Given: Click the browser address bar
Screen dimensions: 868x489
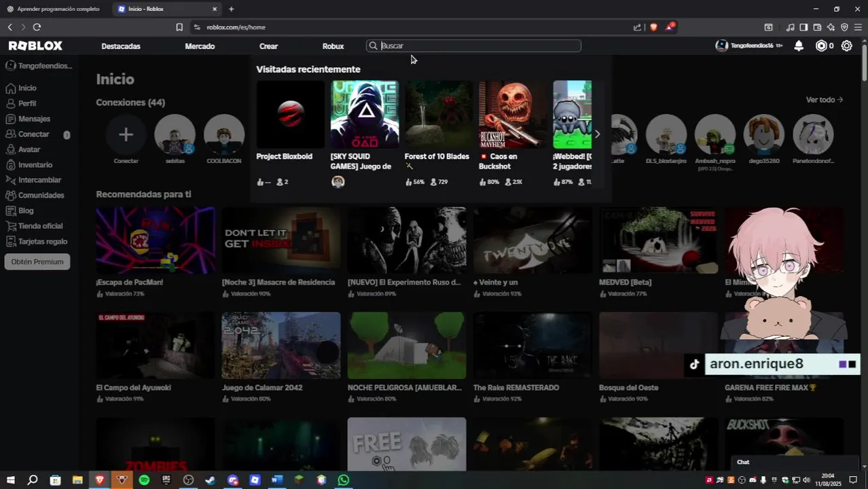Looking at the screenshot, I should click(x=408, y=27).
